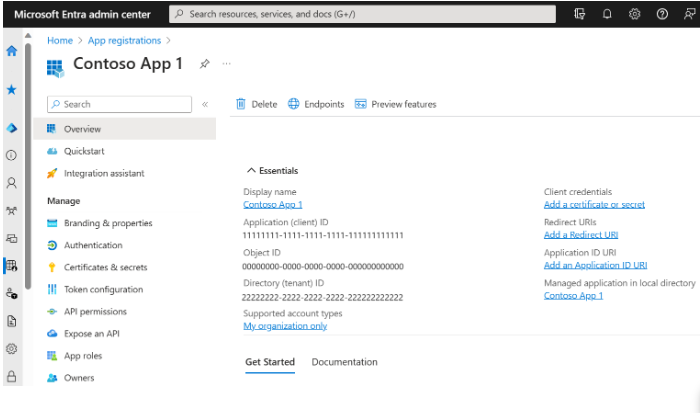The width and height of the screenshot is (700, 413).
Task: Click the Home icon in left rail
Action: 11,51
